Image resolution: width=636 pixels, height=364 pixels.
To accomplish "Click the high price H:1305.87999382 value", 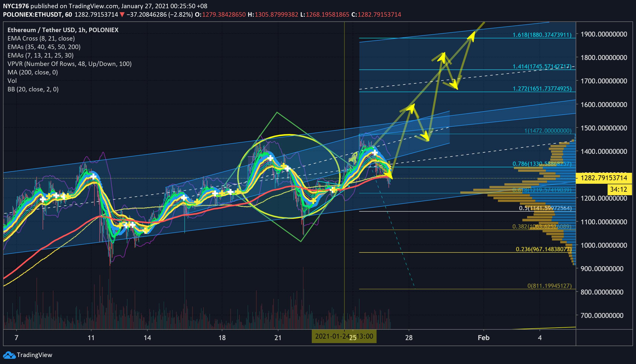I will 273,14.
